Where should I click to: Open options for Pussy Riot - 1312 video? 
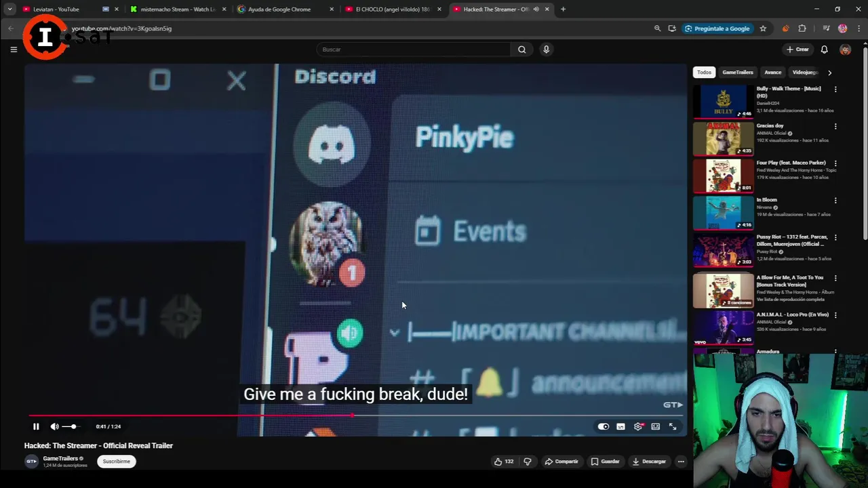pyautogui.click(x=835, y=237)
